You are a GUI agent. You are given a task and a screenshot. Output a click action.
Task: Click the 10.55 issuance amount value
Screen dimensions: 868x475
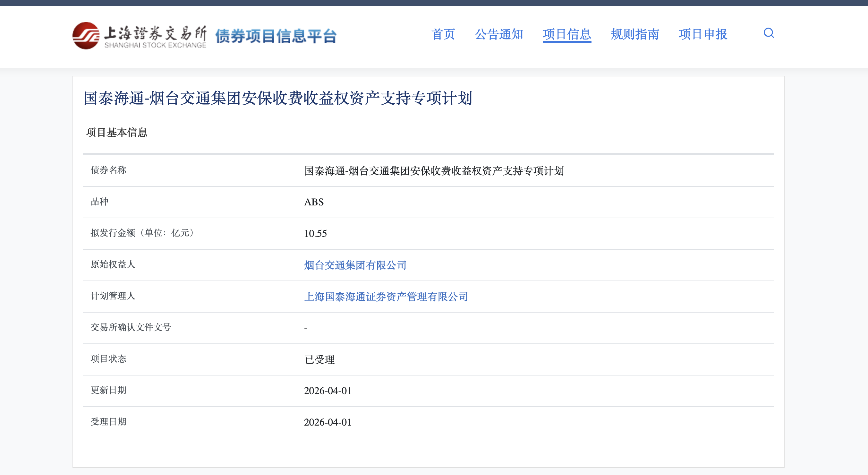tap(315, 234)
